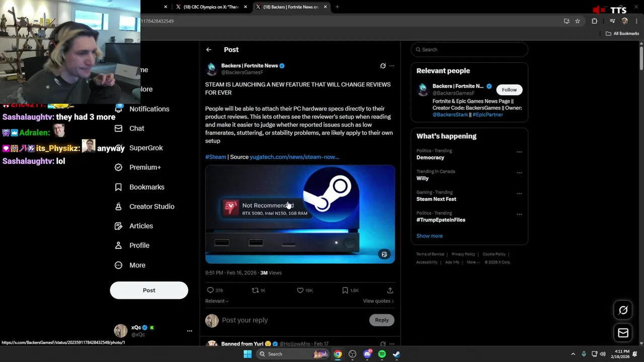This screenshot has width=644, height=362.
Task: Like the post via heart icon
Action: pyautogui.click(x=300, y=290)
